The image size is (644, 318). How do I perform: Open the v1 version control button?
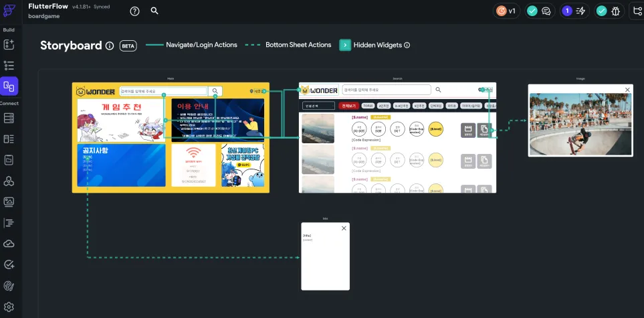pyautogui.click(x=506, y=11)
